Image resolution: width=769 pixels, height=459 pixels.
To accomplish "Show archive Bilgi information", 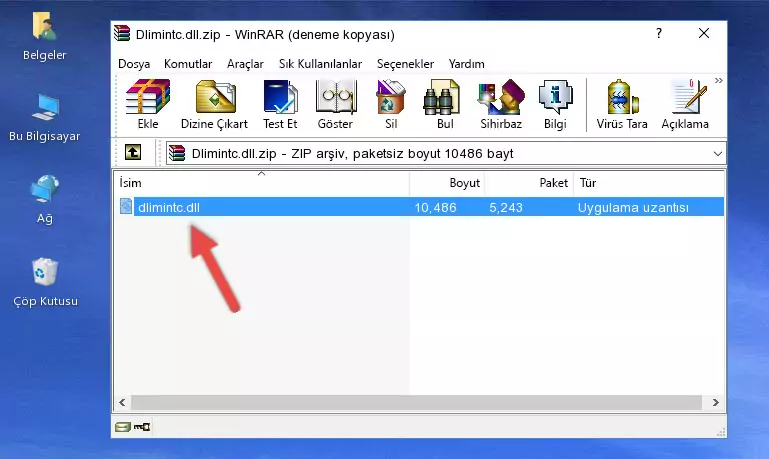I will (555, 104).
